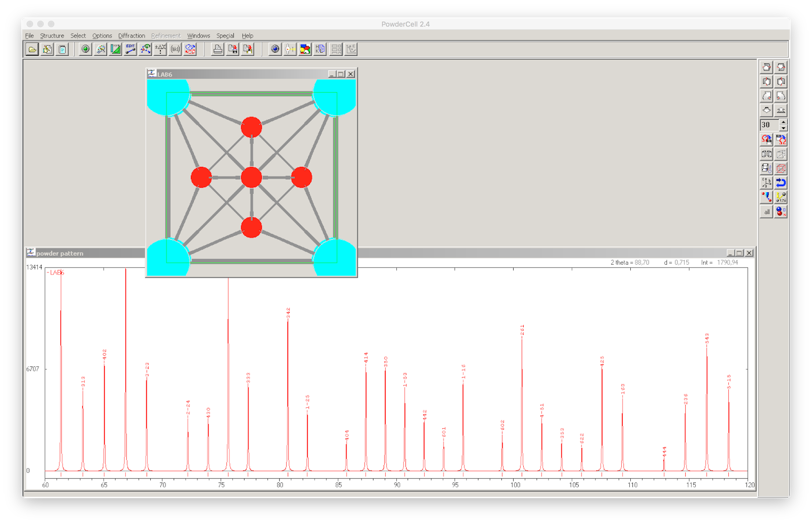Click the 1.7Å interatomic distance icon
Screen dimensions: 812x524
tap(782, 198)
